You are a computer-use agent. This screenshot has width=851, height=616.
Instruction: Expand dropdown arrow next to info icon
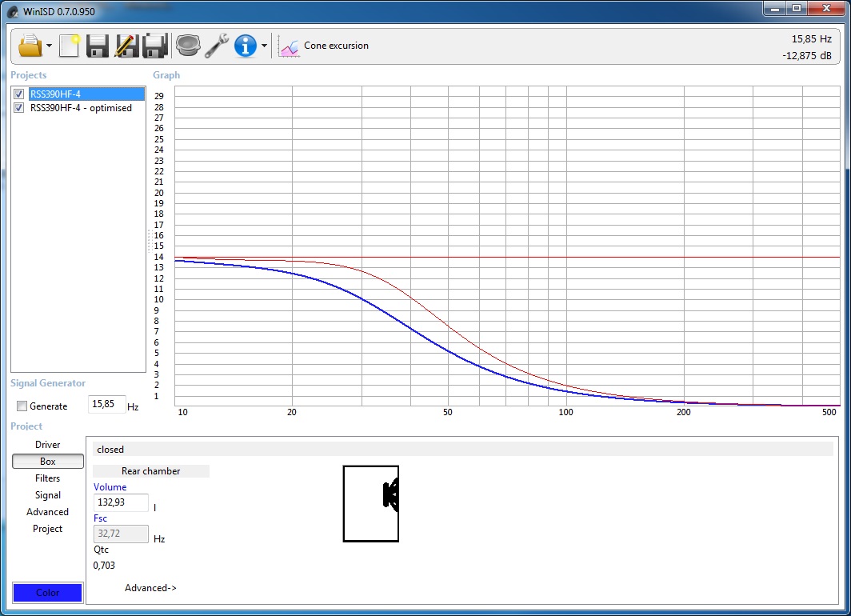(x=264, y=46)
